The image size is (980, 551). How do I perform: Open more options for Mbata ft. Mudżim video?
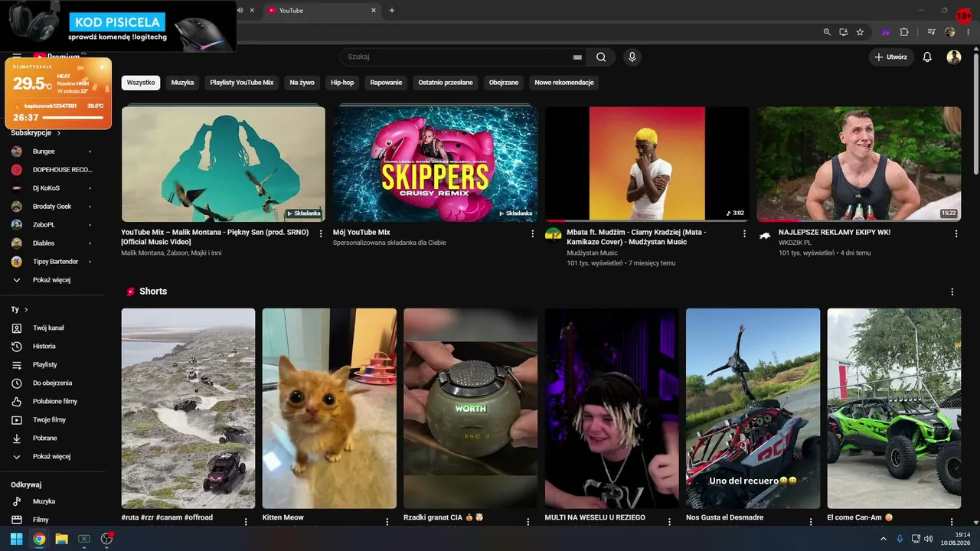click(744, 233)
